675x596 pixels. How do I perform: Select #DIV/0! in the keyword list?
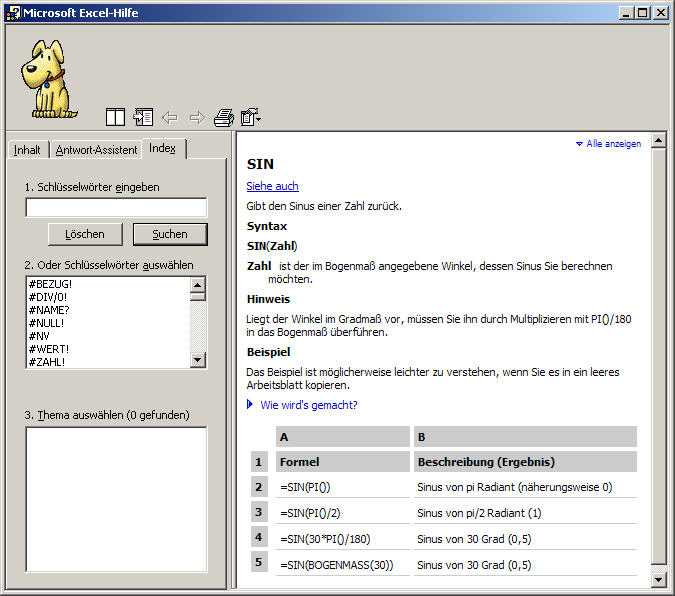click(50, 297)
